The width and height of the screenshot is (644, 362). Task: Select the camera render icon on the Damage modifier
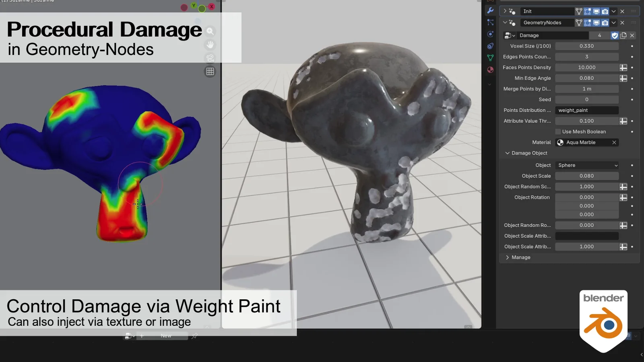(605, 23)
